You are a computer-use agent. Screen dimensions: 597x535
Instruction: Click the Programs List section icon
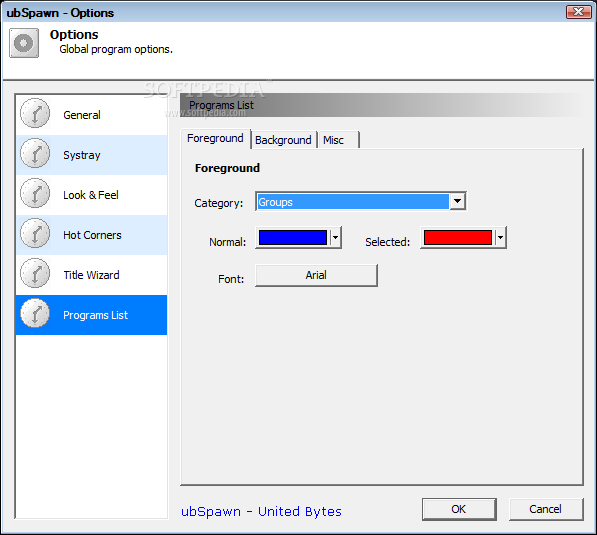point(35,313)
